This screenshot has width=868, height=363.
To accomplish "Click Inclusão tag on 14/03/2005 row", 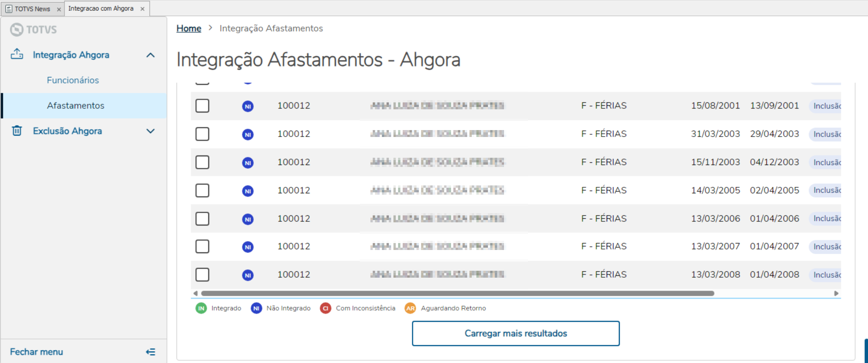I will coord(825,190).
